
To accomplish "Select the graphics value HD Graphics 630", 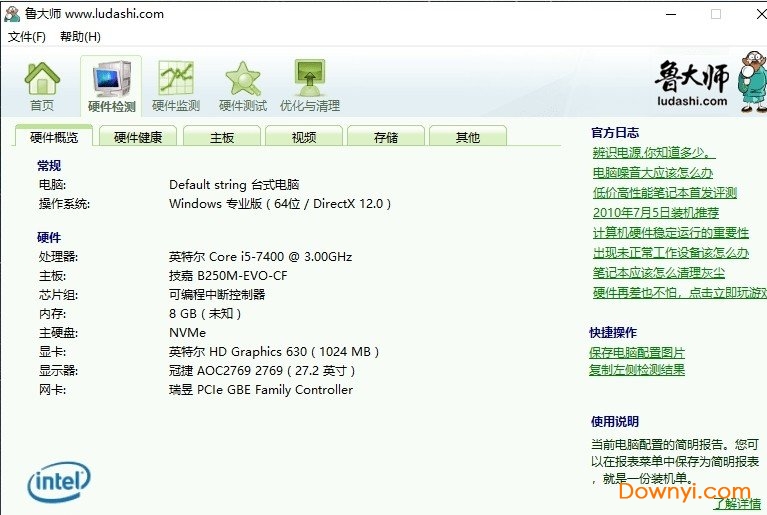I will click(x=274, y=352).
